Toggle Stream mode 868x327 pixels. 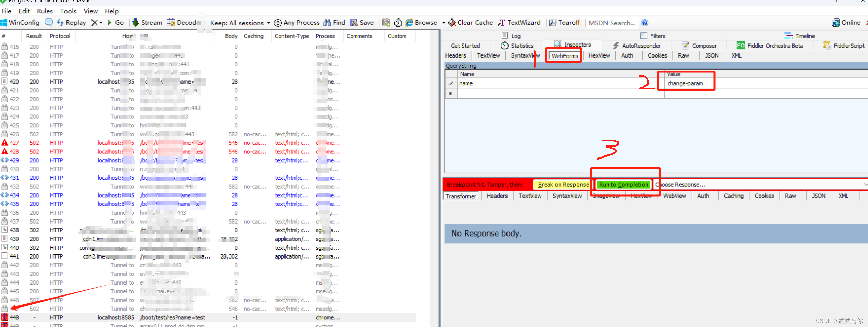(x=147, y=23)
